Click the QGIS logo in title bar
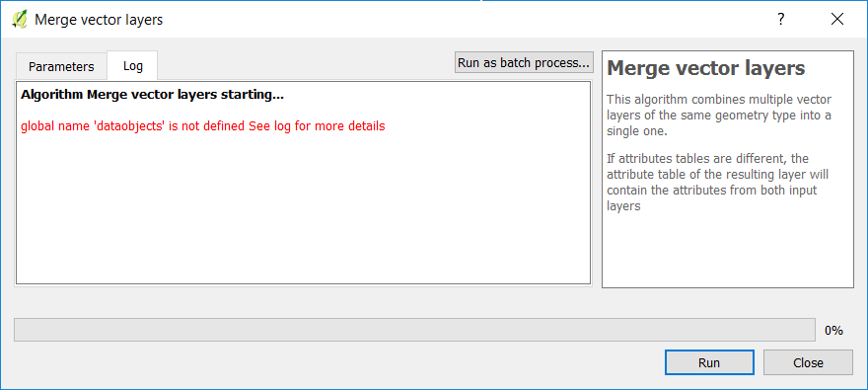This screenshot has height=390, width=868. pyautogui.click(x=20, y=20)
